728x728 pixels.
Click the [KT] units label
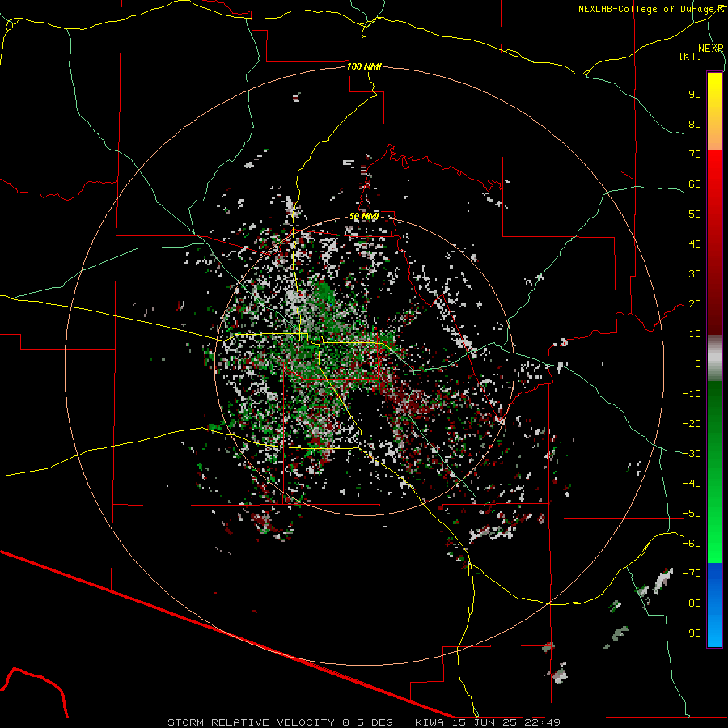pos(691,56)
